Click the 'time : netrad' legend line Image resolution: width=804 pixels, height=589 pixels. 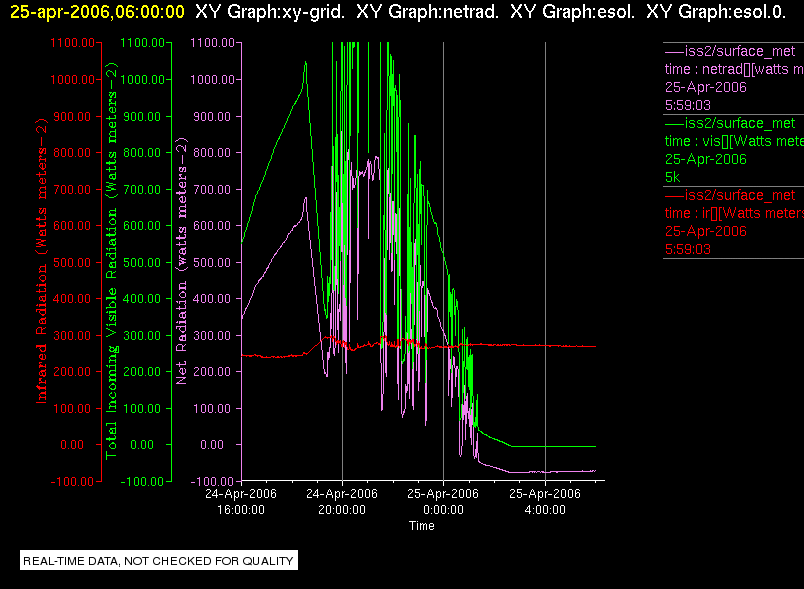(x=734, y=69)
